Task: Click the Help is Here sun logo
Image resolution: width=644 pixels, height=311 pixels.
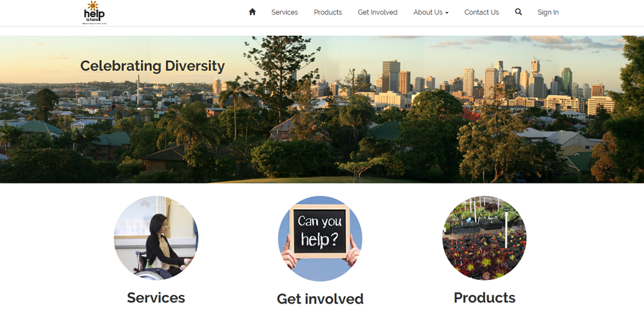Action: click(94, 11)
